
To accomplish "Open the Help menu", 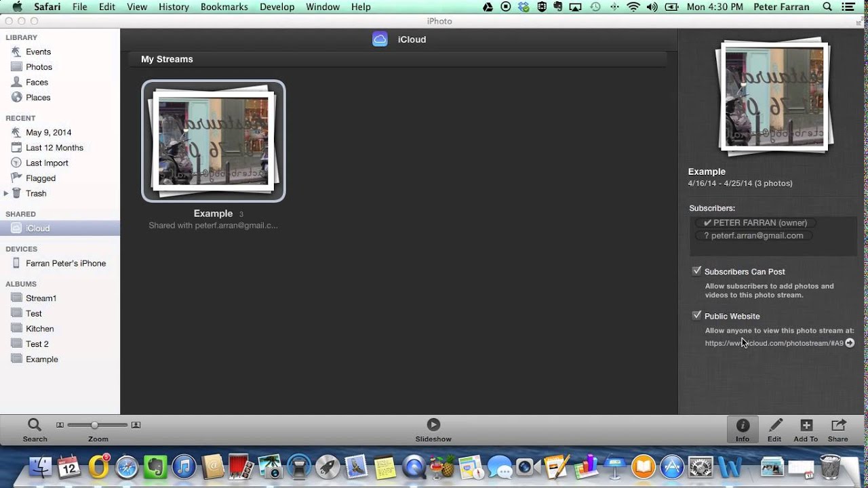I will click(361, 7).
